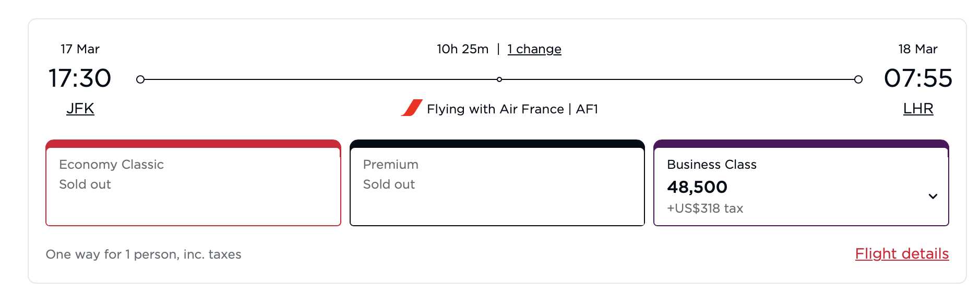View the 1 change connection details

pos(534,49)
